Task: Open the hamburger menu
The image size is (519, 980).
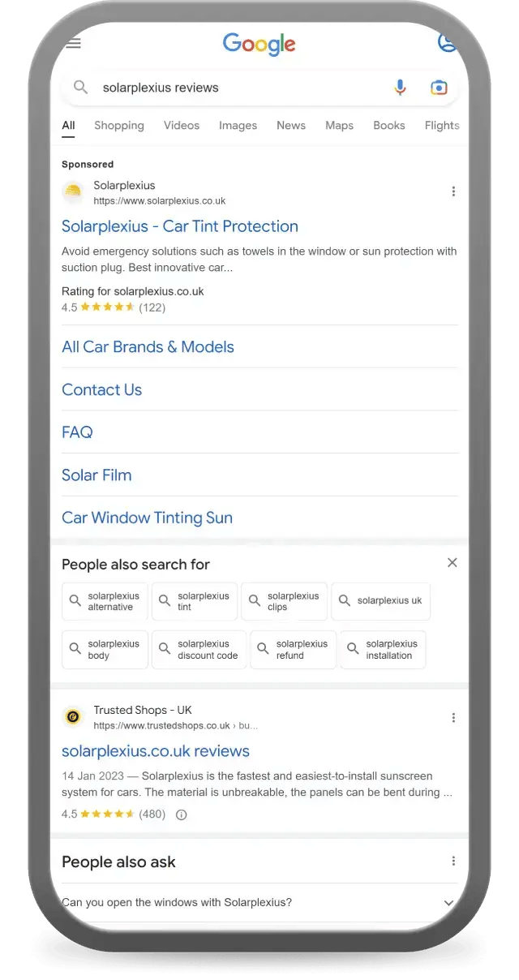Action: click(73, 43)
